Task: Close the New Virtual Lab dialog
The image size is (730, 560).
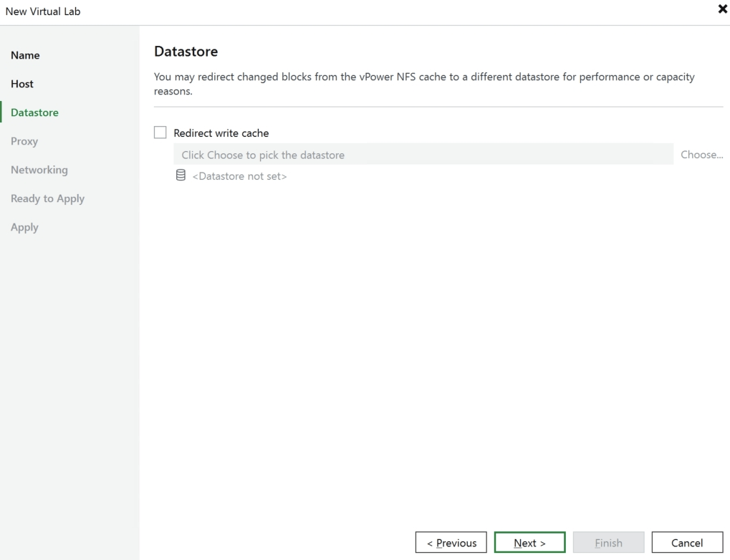Action: click(x=723, y=9)
